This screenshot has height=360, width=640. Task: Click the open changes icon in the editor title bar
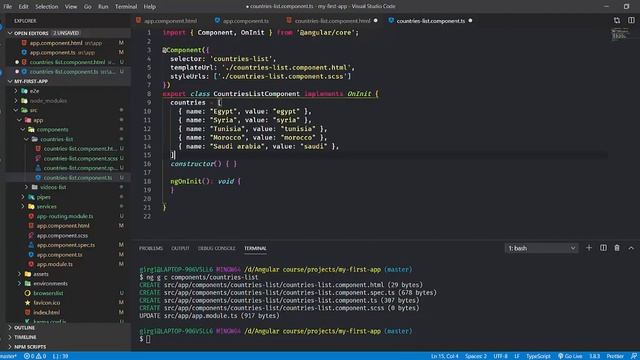(617, 20)
